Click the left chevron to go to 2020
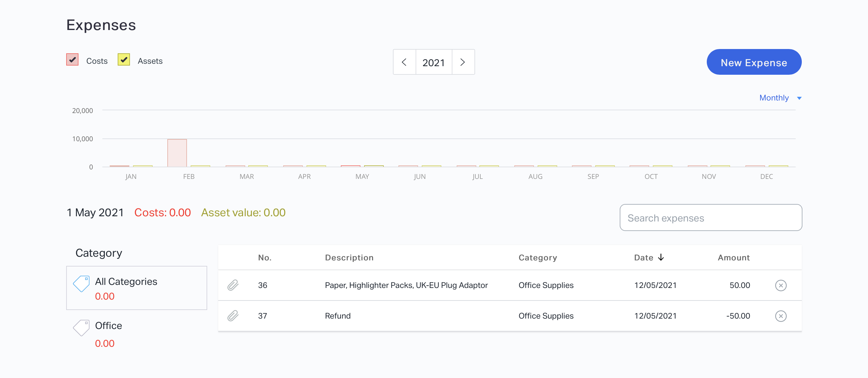The image size is (868, 378). coord(405,62)
